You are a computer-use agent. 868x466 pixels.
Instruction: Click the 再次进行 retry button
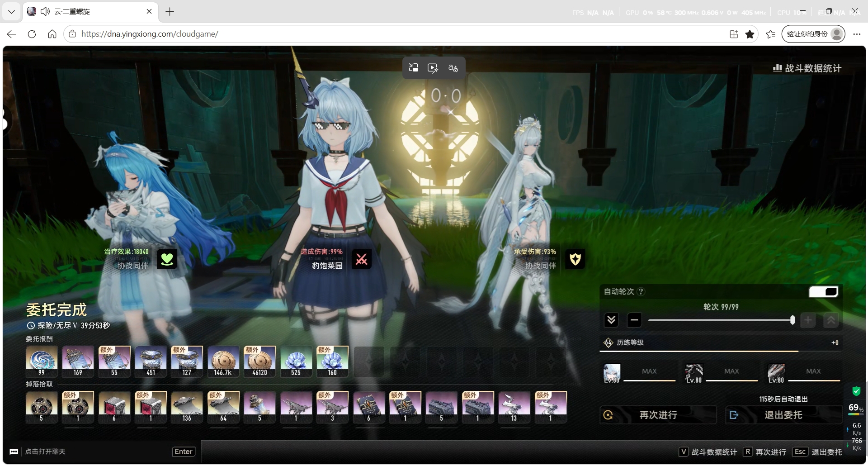pos(658,415)
